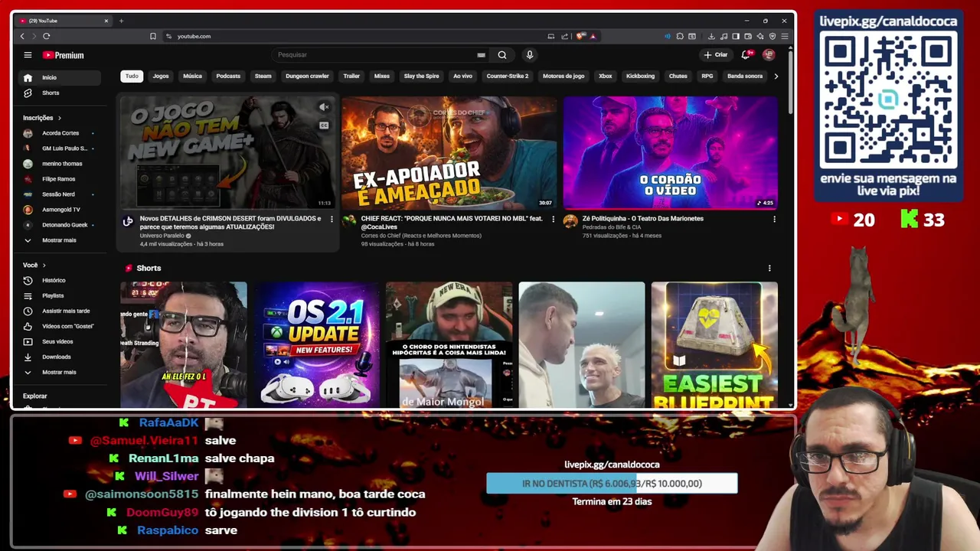Open Seus vídeos in the sidebar
The height and width of the screenshot is (551, 980).
[x=60, y=341]
